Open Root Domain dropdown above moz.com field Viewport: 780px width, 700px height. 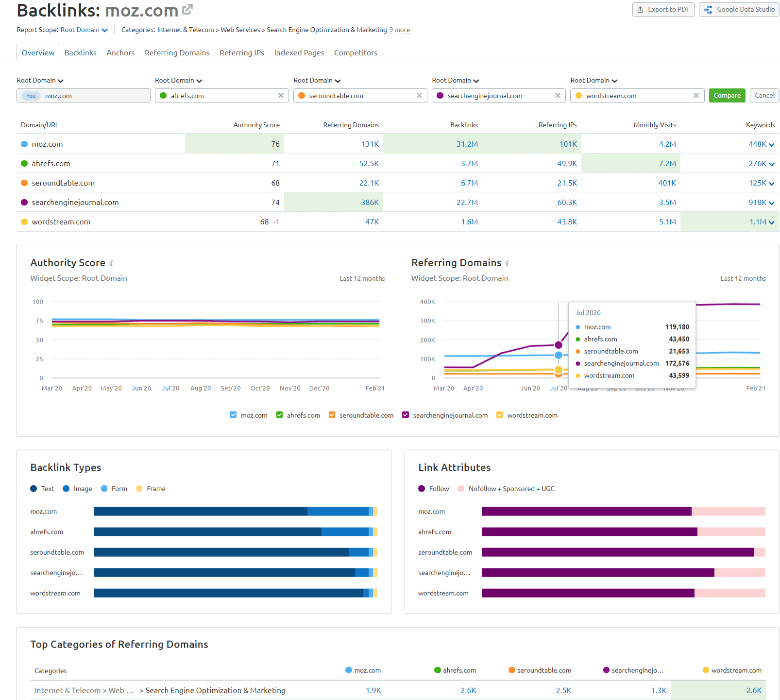[x=40, y=81]
